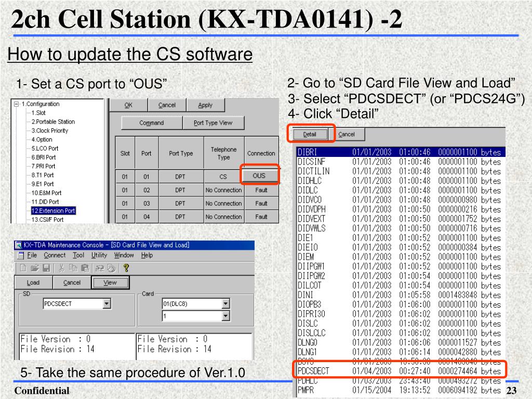Click the Paste clipboard toolbar icon

pos(85,268)
